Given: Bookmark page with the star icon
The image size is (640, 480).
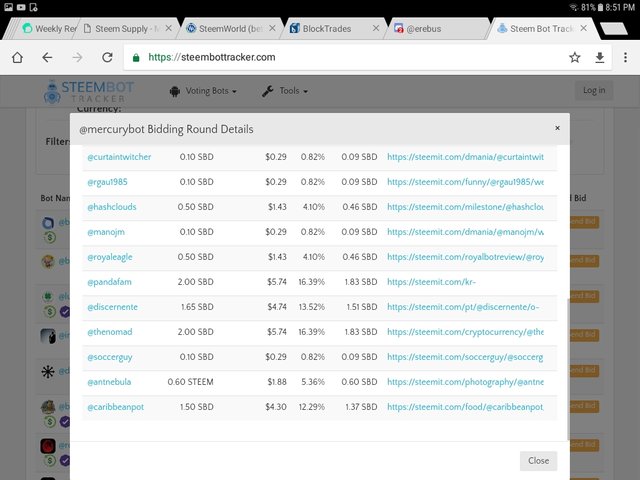Looking at the screenshot, I should (575, 58).
